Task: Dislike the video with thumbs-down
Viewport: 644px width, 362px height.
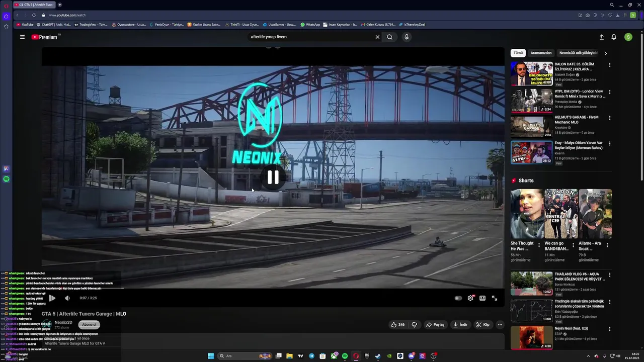Action: pos(415,324)
